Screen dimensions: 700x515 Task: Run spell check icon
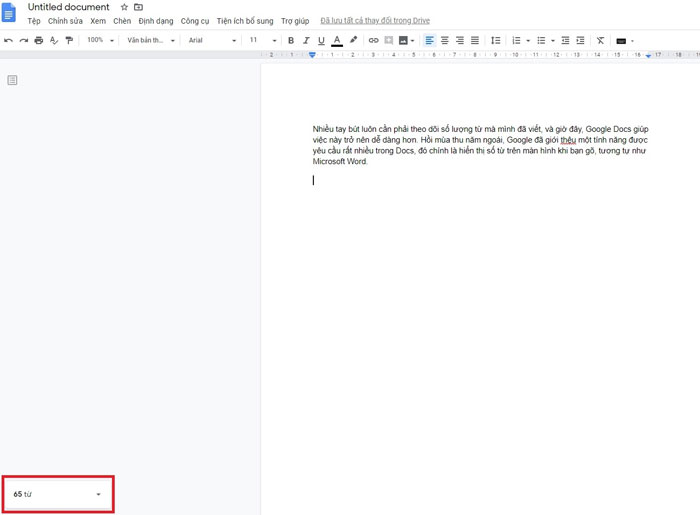pyautogui.click(x=54, y=41)
